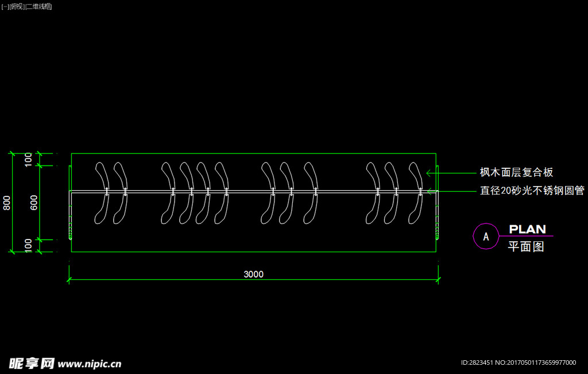
Task: Select the 600 dimension text
Action: 34,203
